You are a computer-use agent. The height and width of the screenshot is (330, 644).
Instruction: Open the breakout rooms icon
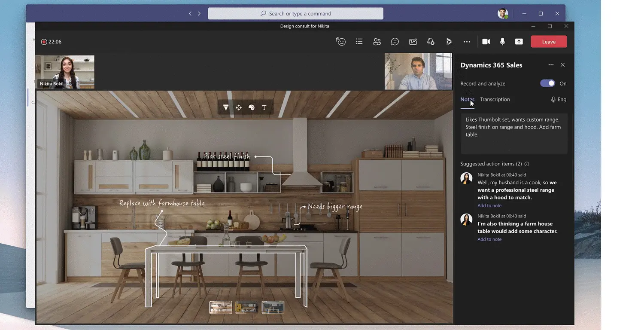(x=431, y=41)
